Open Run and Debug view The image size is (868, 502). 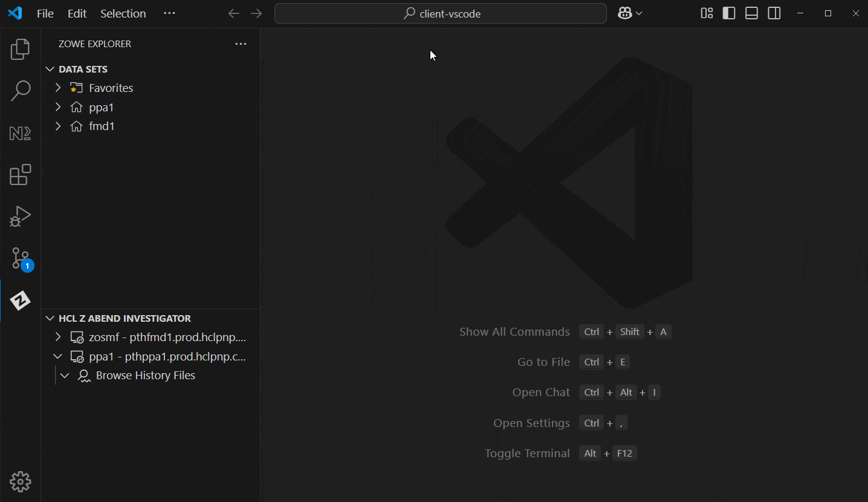pyautogui.click(x=20, y=217)
